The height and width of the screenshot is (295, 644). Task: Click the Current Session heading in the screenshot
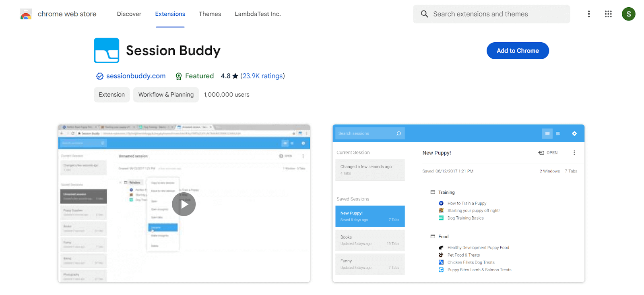(353, 153)
